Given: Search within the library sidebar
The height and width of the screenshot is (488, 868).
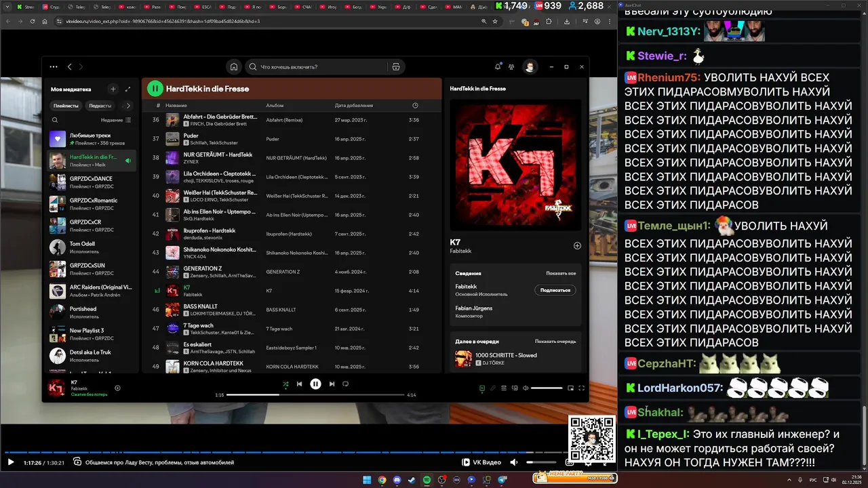Looking at the screenshot, I should 55,120.
